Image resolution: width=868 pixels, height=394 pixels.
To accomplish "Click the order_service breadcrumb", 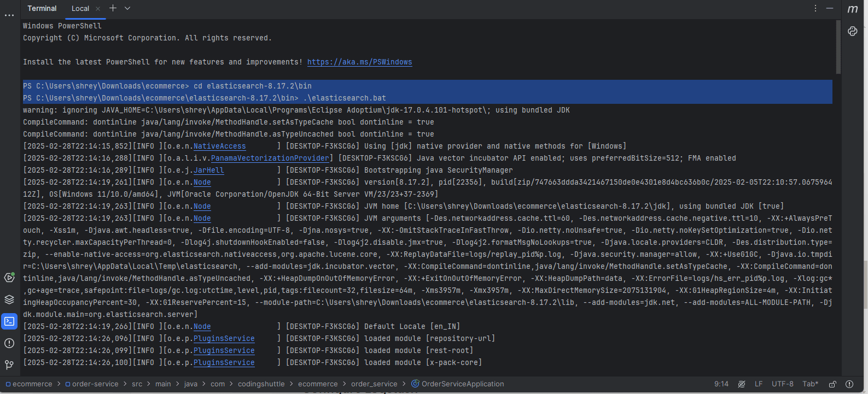I will point(374,384).
